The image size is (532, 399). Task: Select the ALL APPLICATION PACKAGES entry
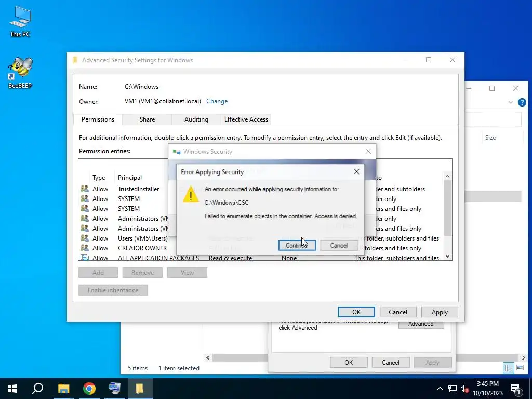[260, 258]
